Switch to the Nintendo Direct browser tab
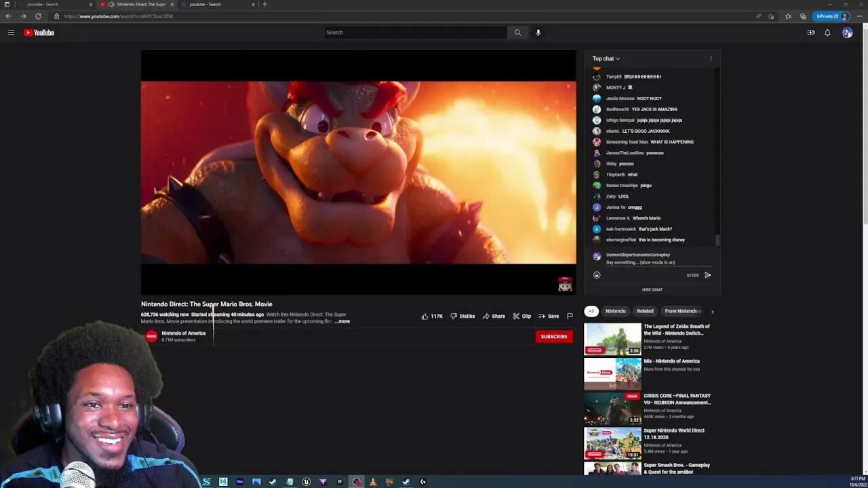Image resolution: width=868 pixels, height=488 pixels. tap(137, 4)
